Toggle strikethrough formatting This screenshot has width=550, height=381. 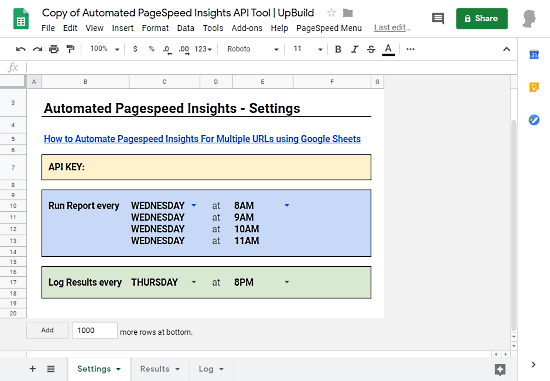coord(371,49)
